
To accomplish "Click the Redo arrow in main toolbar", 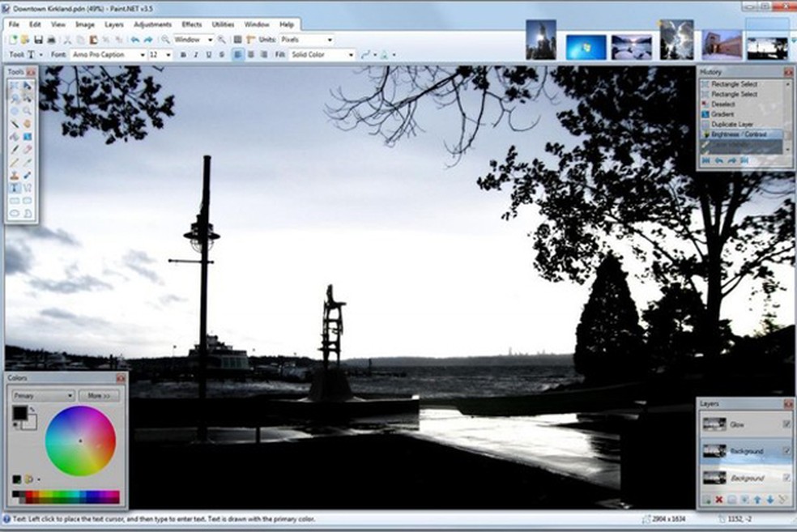I will point(148,40).
